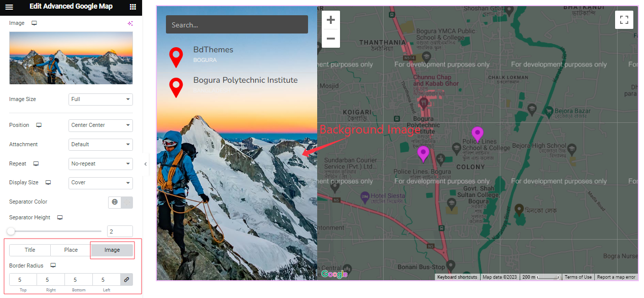The height and width of the screenshot is (298, 644).
Task: Enter fullscreen map view
Action: [624, 20]
